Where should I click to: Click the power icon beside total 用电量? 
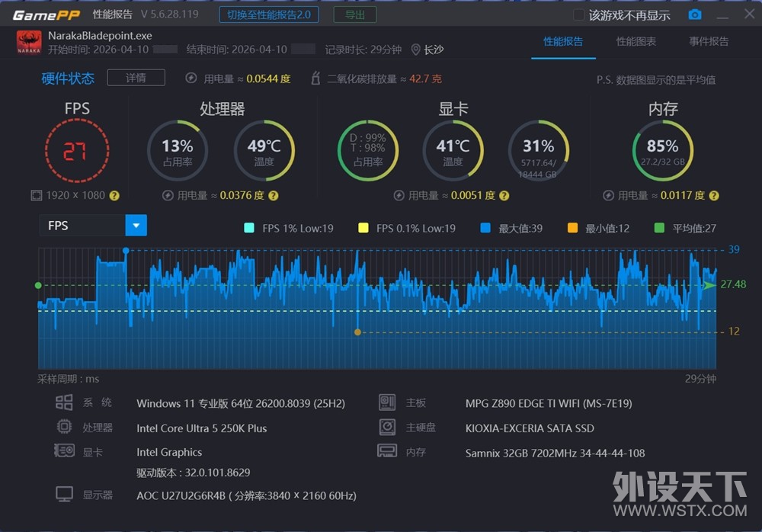click(191, 78)
